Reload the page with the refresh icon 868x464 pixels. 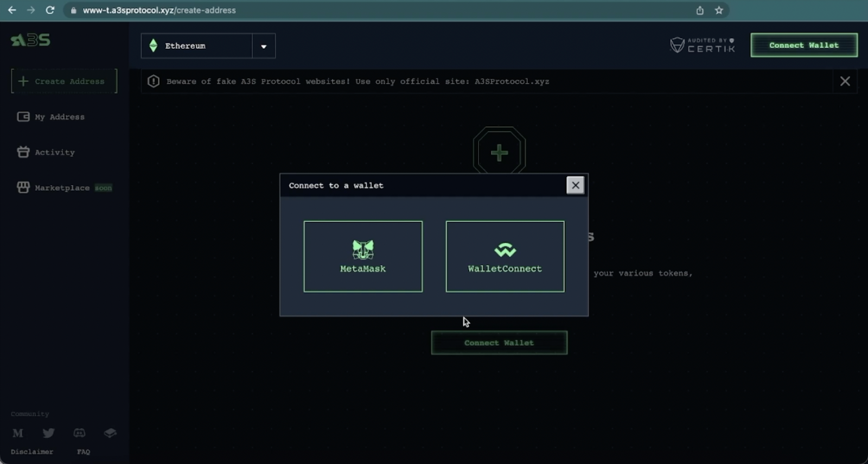point(50,10)
